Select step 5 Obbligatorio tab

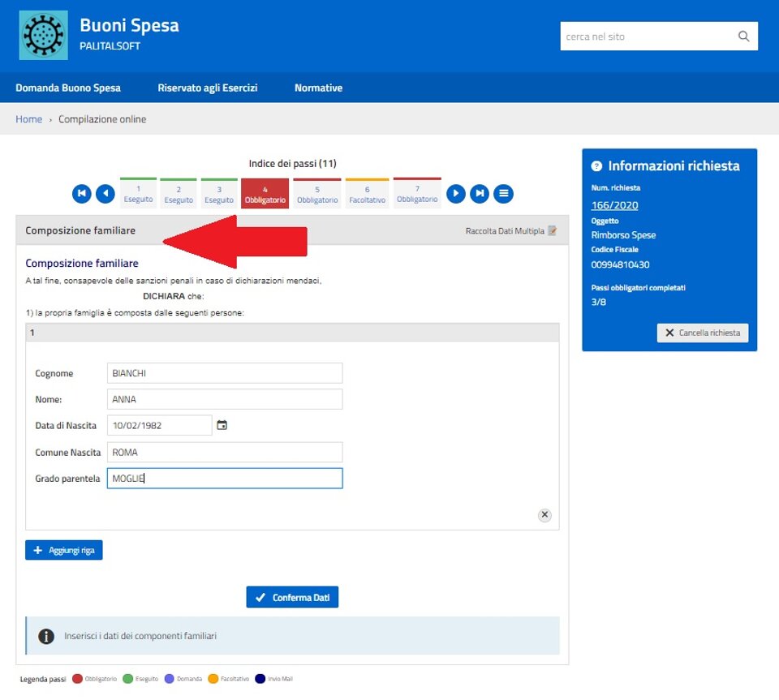(x=317, y=194)
